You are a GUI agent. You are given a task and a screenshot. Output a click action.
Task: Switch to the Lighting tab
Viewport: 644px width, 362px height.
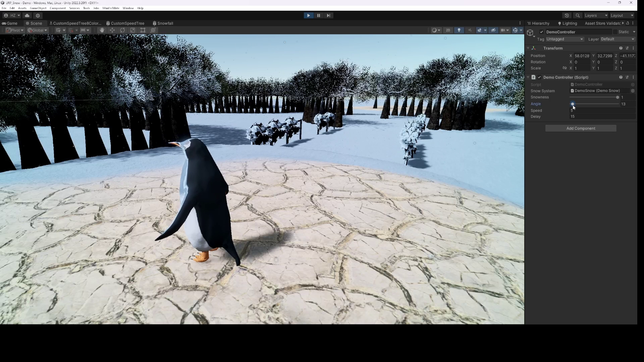point(568,23)
